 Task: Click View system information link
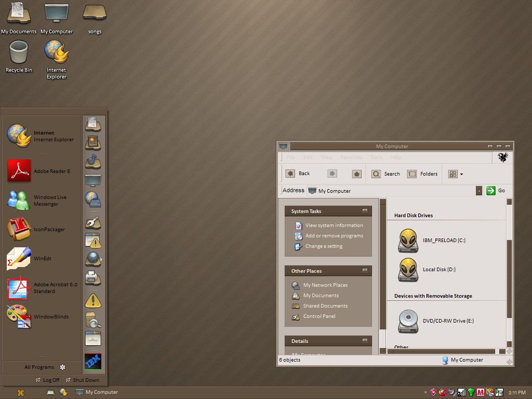tap(329, 225)
